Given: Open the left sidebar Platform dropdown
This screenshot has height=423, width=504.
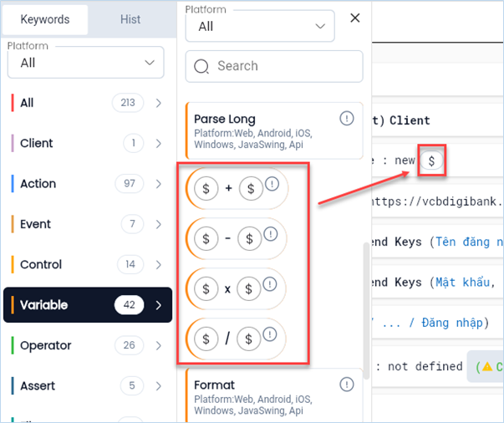Looking at the screenshot, I should 84,63.
